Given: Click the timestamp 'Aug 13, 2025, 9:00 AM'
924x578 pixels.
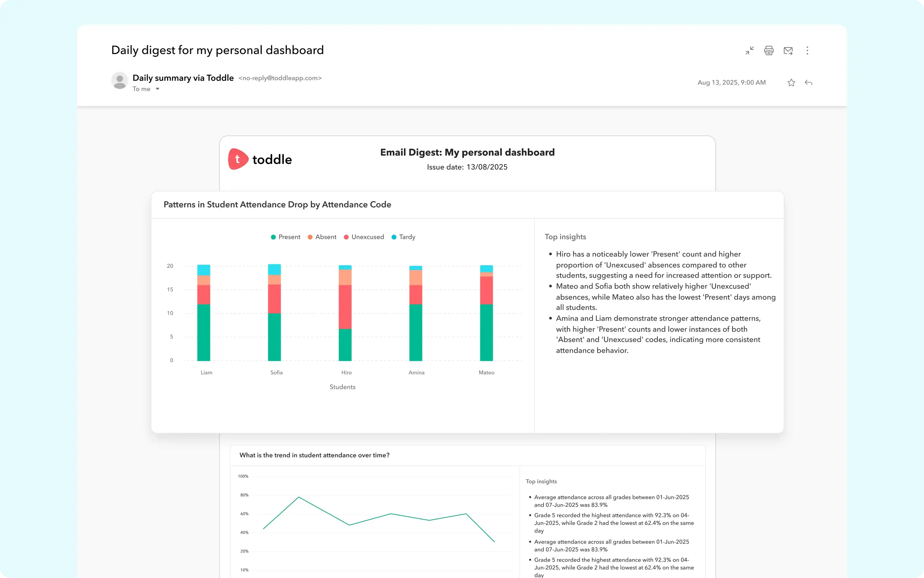Looking at the screenshot, I should point(732,83).
